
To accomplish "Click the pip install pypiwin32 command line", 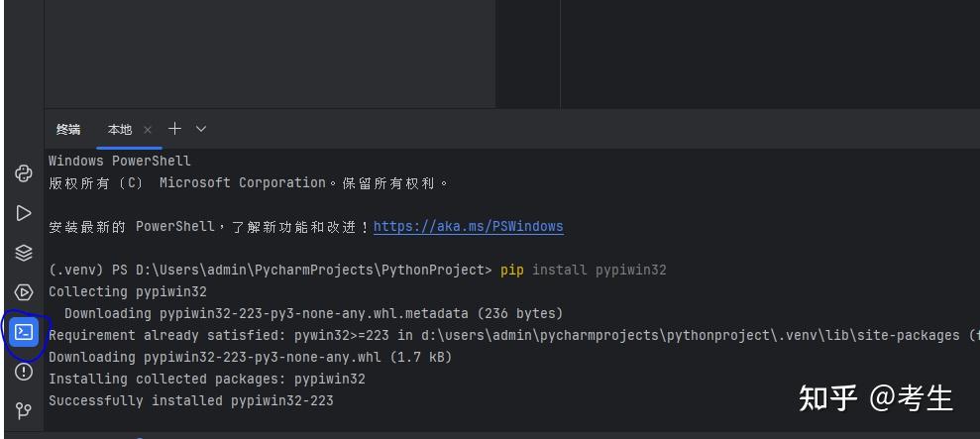I will [x=583, y=270].
